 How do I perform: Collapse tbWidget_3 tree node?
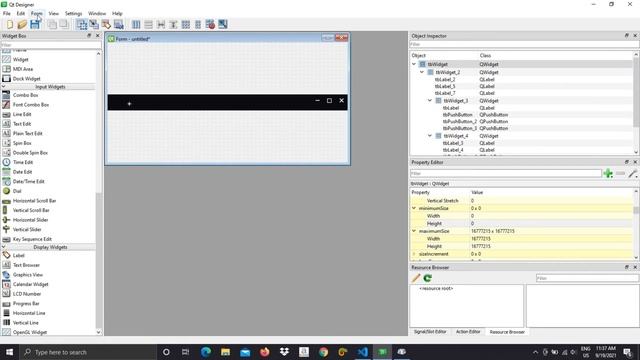(430, 100)
